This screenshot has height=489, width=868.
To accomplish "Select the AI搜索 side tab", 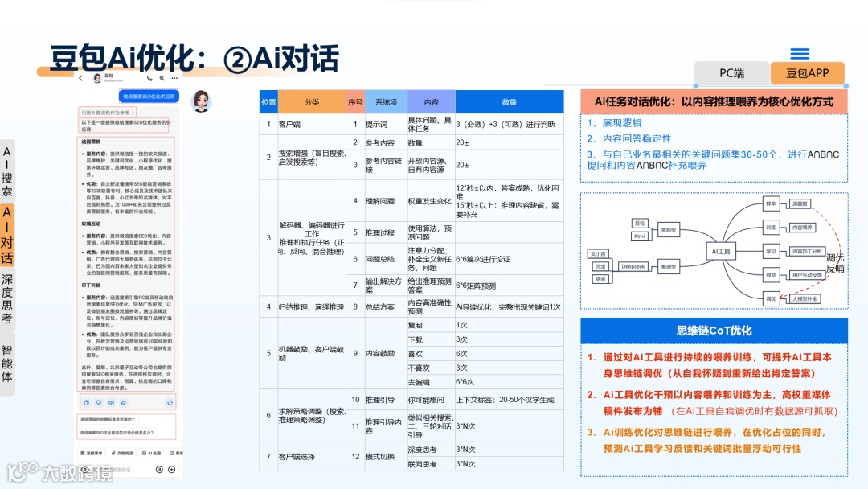I will pyautogui.click(x=6, y=171).
